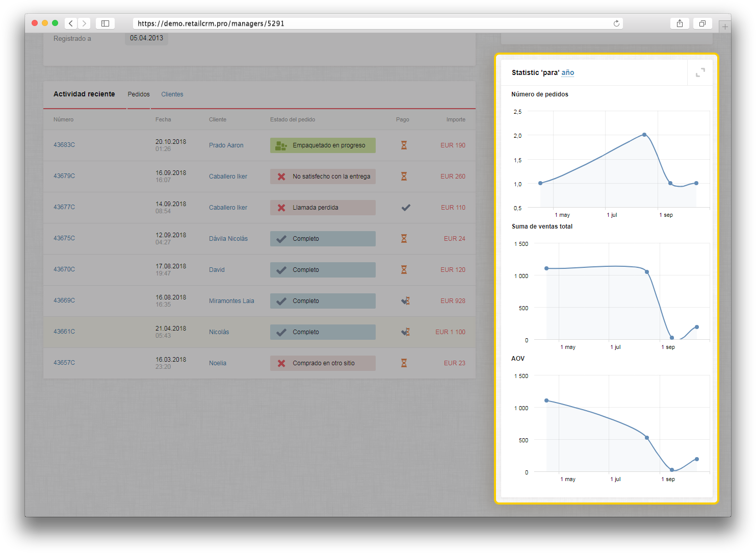The width and height of the screenshot is (756, 553).
Task: Open order 43669C
Action: [64, 300]
